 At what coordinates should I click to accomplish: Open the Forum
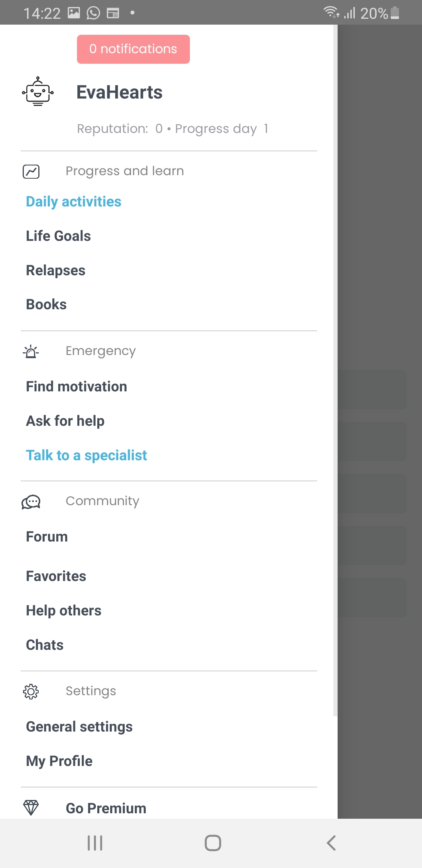click(x=46, y=537)
